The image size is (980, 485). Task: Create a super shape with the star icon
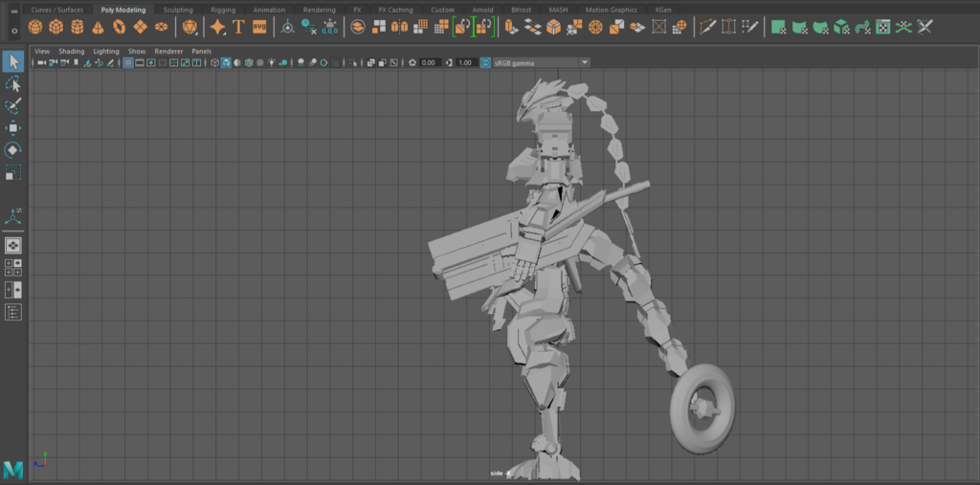[217, 27]
